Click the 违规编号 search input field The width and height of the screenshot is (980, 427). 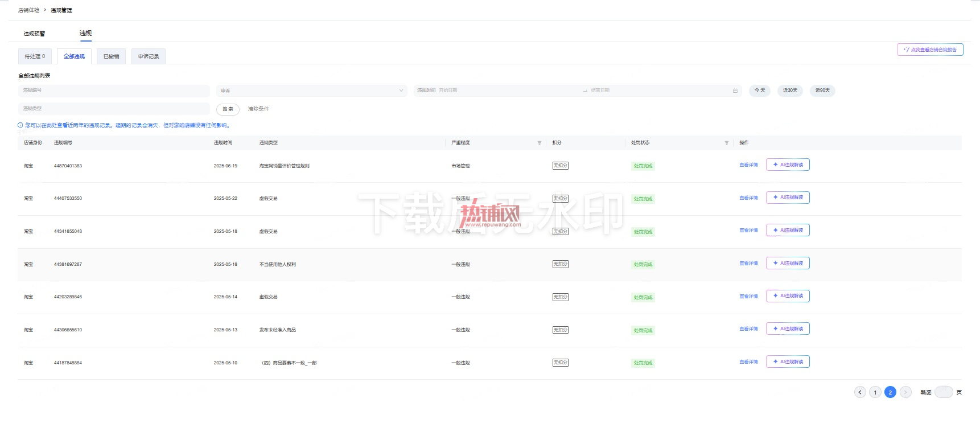114,91
